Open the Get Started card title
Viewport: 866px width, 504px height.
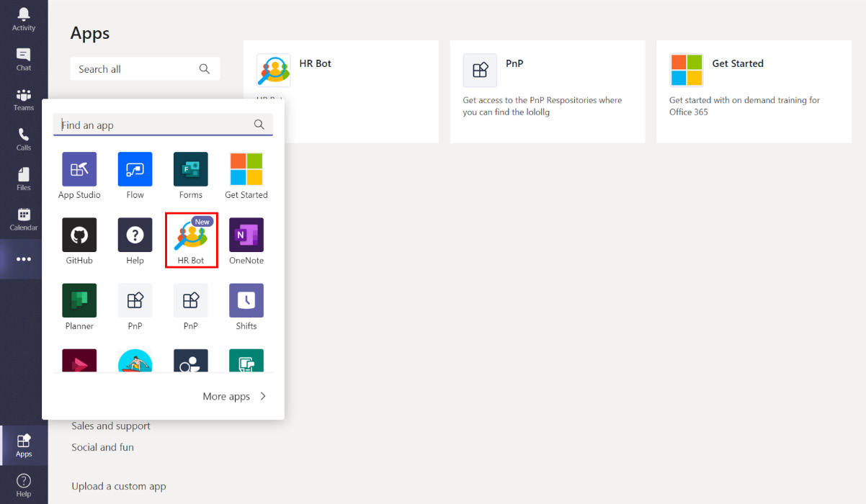pyautogui.click(x=738, y=63)
